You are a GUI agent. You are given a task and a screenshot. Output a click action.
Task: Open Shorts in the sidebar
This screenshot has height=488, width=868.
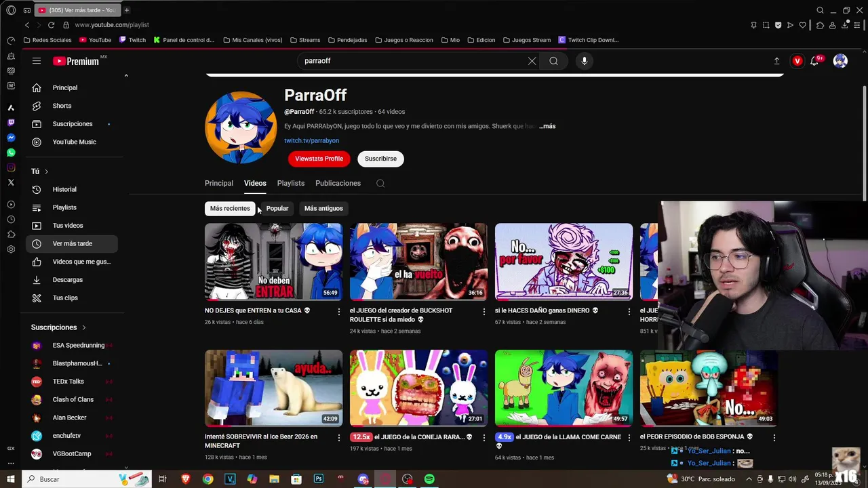pyautogui.click(x=72, y=106)
